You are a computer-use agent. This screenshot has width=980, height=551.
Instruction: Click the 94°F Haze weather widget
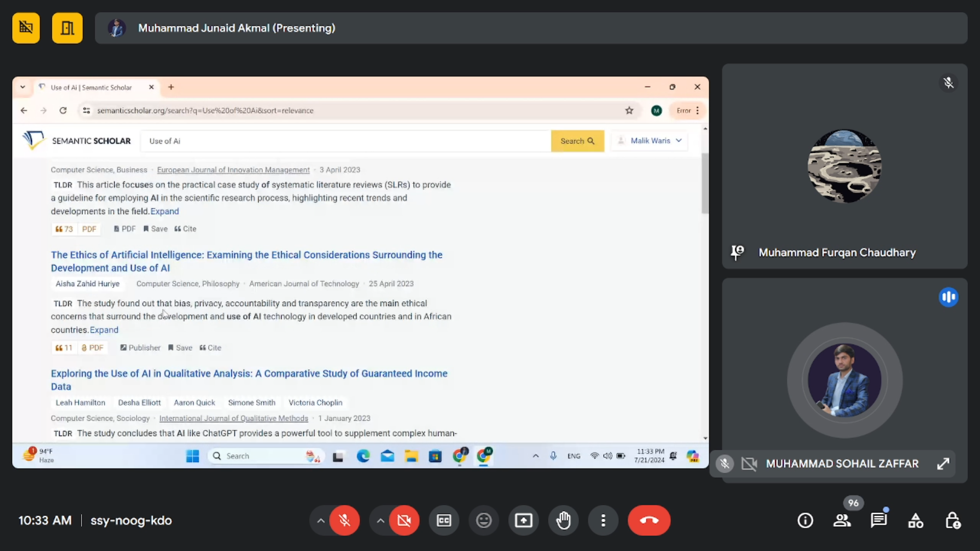click(38, 456)
